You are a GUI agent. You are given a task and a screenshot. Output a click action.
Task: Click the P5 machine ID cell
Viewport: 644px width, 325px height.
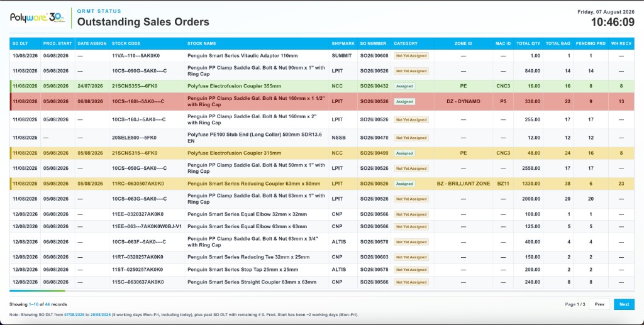(503, 101)
